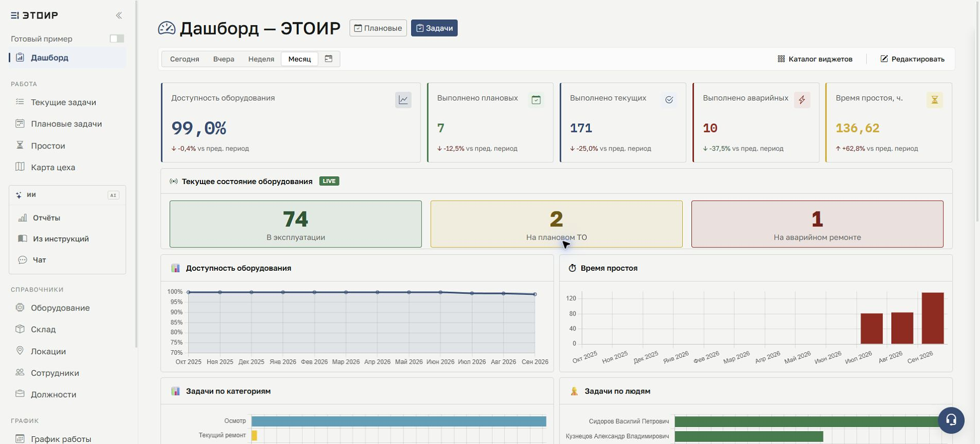Open the headset support chat button
The height and width of the screenshot is (444, 980).
pos(951,420)
